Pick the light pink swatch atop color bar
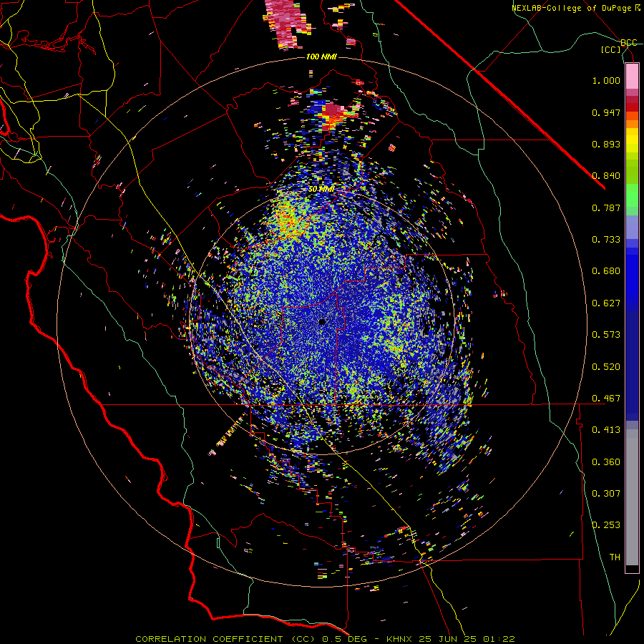Viewport: 644px width, 644px height. tap(632, 77)
